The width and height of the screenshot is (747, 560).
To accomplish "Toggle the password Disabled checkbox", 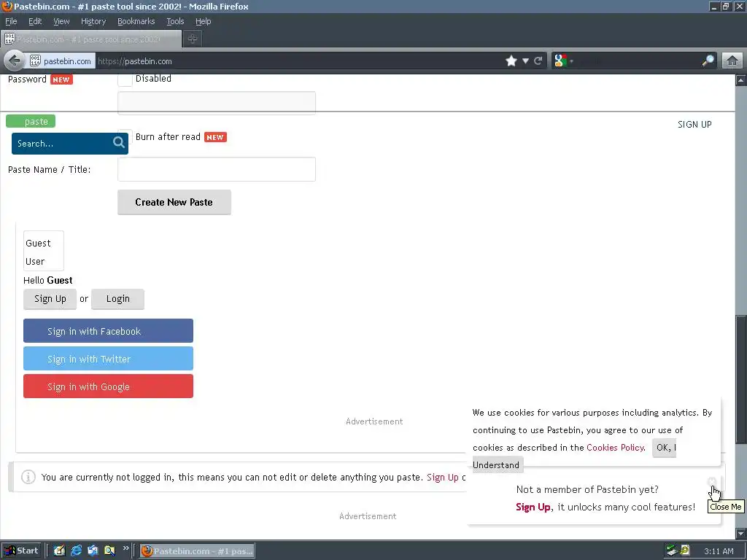I will (125, 79).
